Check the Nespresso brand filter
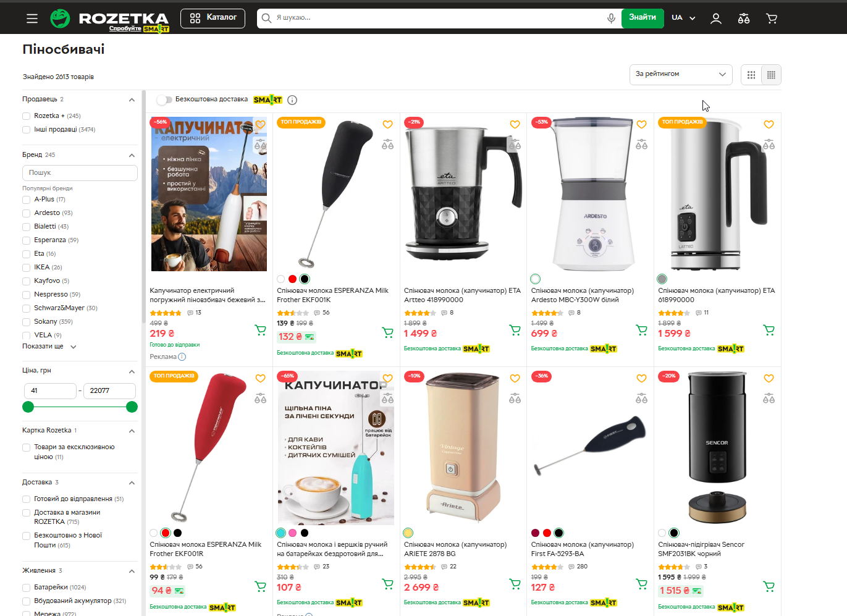This screenshot has width=847, height=616. [26, 295]
